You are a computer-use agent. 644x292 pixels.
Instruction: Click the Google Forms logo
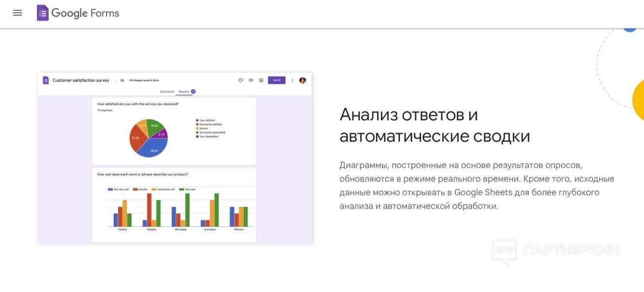click(78, 13)
